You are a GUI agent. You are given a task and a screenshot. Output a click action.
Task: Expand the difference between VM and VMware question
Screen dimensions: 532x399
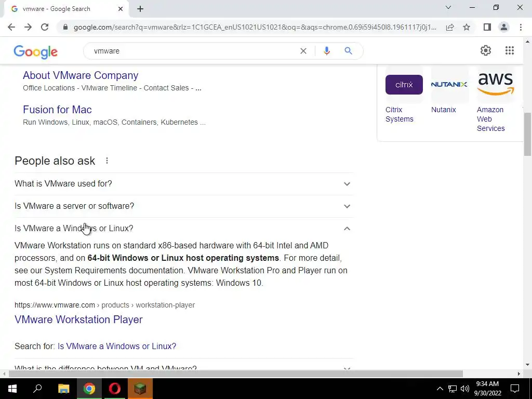point(184,367)
